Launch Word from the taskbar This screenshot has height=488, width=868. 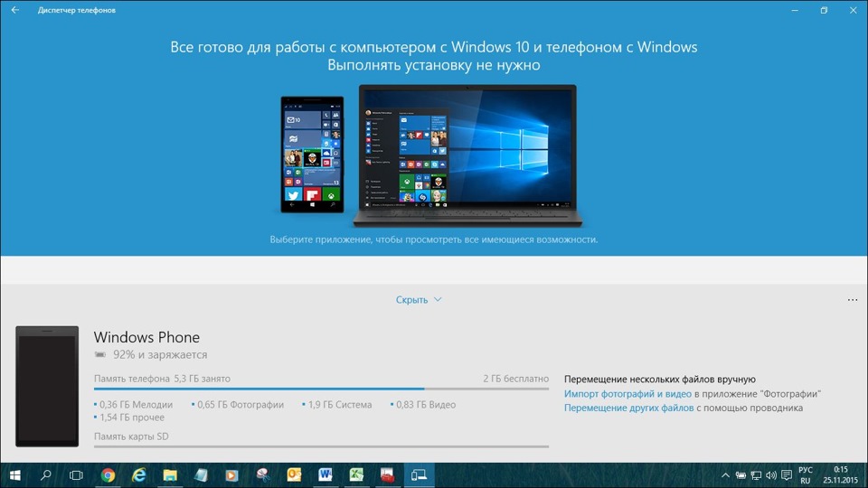click(x=325, y=475)
